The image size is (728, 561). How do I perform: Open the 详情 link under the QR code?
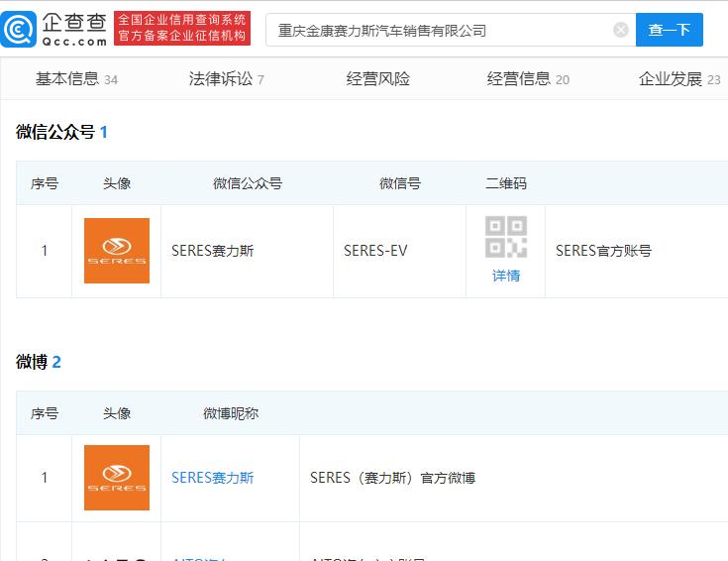[505, 276]
